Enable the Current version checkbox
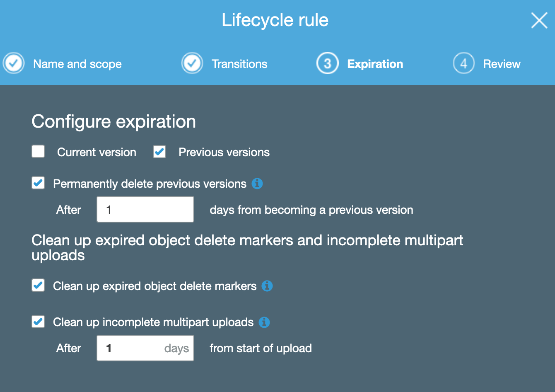The image size is (555, 392). (x=38, y=152)
